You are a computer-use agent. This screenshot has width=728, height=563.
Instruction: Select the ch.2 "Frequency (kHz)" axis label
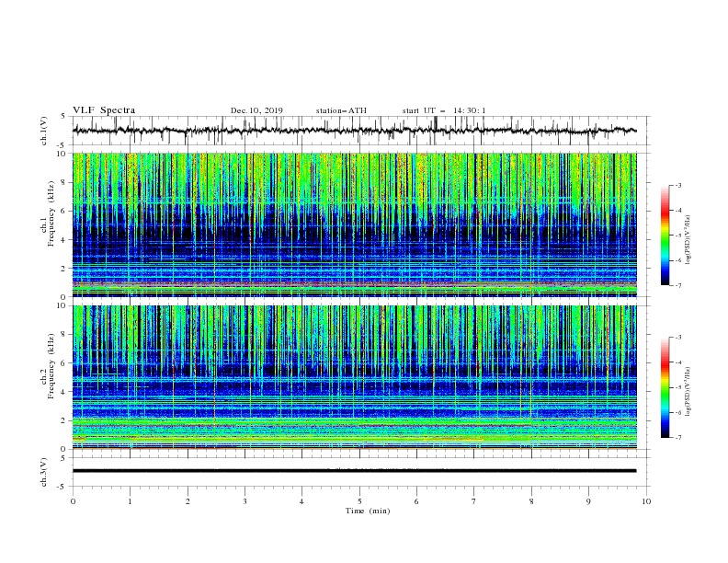click(51, 366)
